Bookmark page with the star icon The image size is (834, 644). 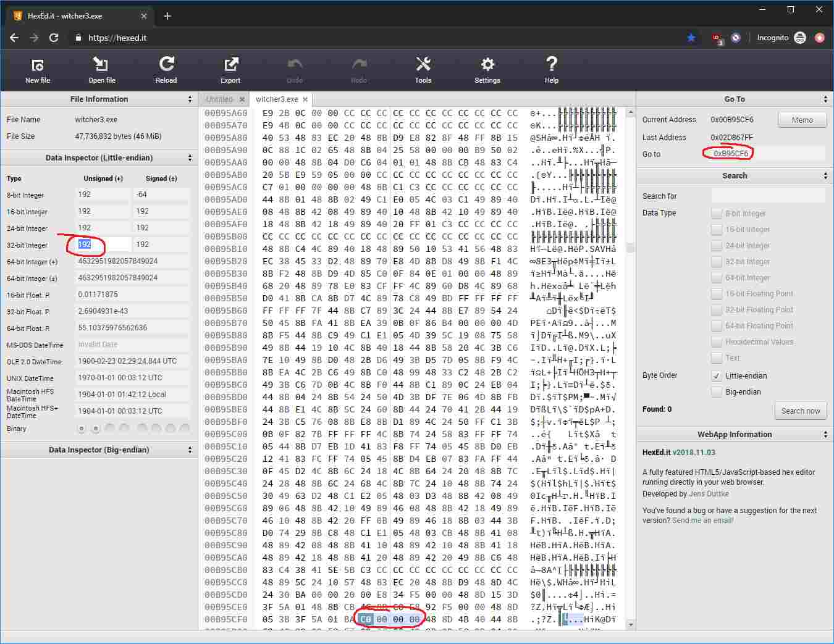pyautogui.click(x=691, y=38)
